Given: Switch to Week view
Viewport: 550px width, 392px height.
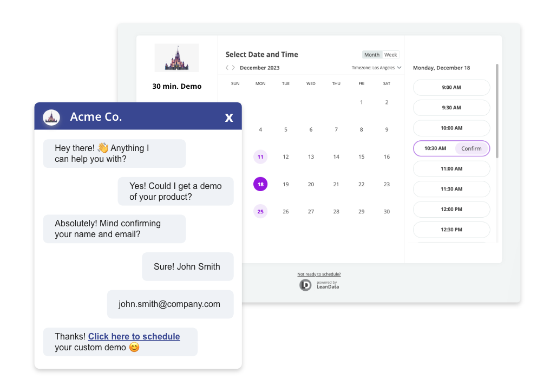Looking at the screenshot, I should (x=390, y=55).
